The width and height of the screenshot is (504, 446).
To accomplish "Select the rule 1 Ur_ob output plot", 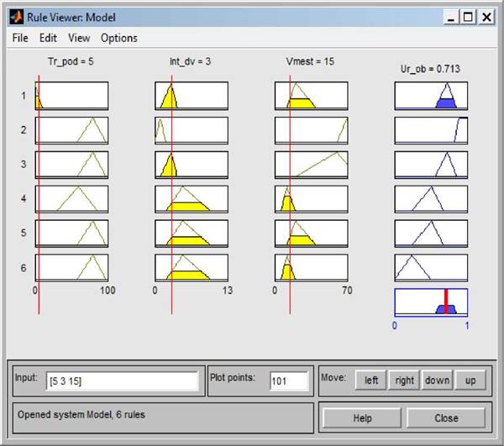I will [432, 96].
